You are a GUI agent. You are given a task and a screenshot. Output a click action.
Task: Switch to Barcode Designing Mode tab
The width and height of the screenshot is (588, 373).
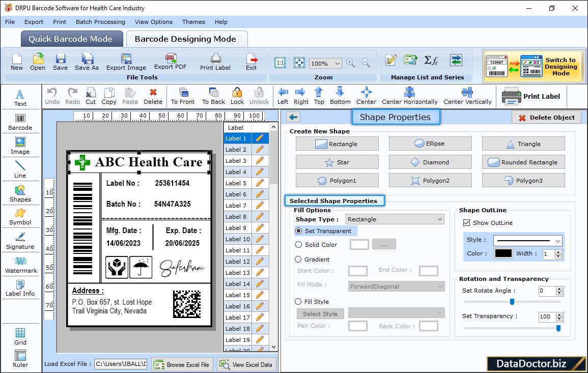click(186, 39)
